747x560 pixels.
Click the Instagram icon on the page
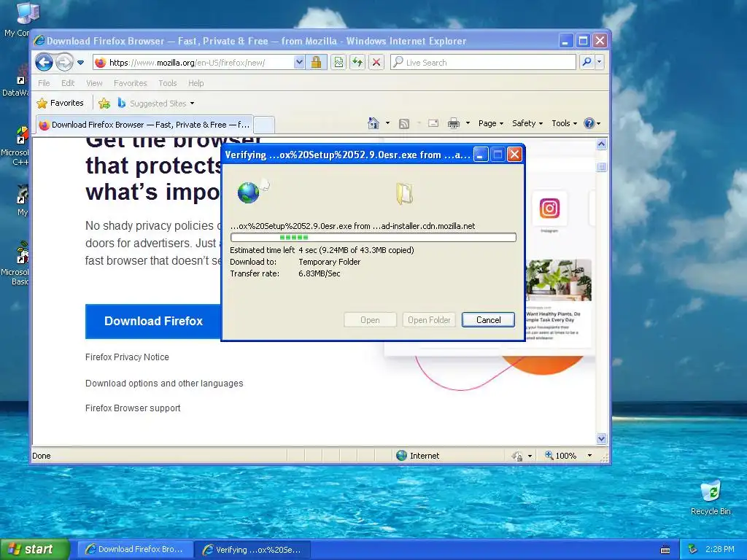click(549, 208)
